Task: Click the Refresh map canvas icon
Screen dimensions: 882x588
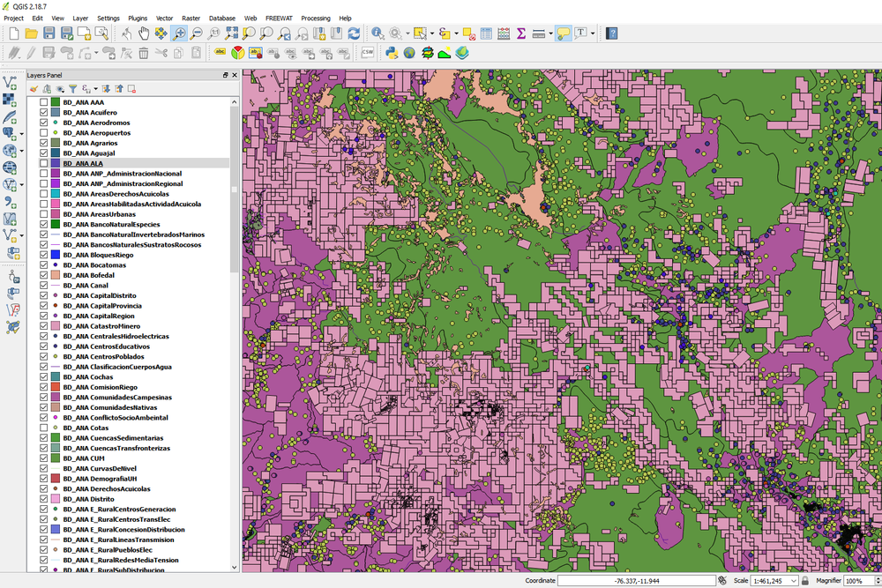Action: 353,33
